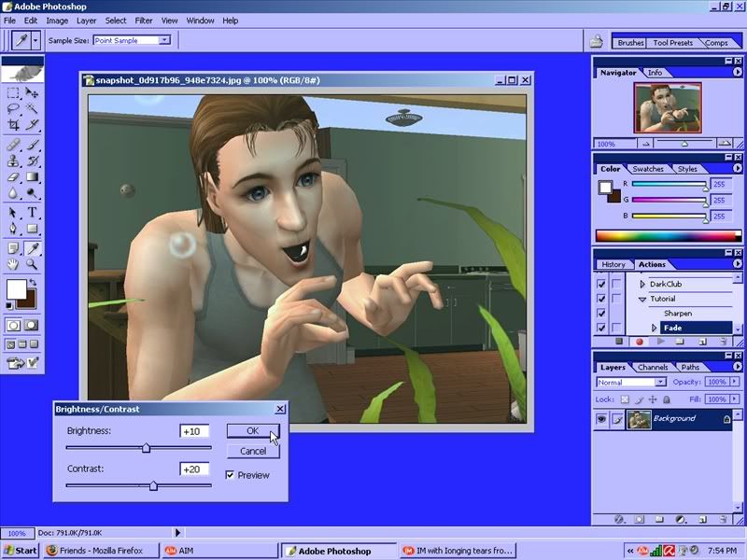Uncheck the Preview checkbox
The height and width of the screenshot is (560, 747).
230,475
